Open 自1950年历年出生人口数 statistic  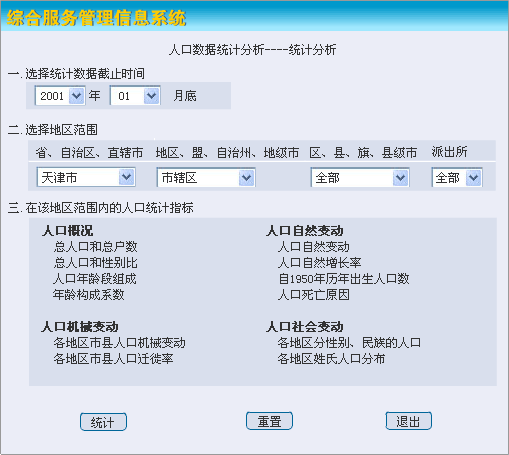[x=344, y=279]
